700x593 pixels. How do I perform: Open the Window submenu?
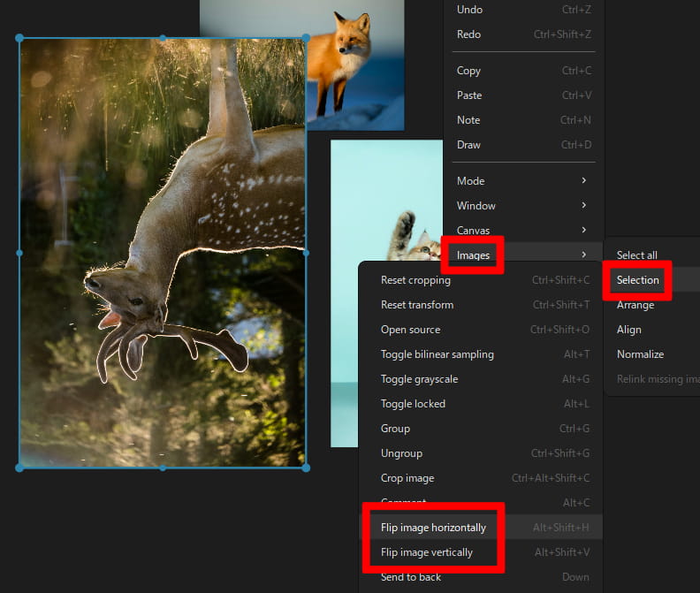point(476,206)
